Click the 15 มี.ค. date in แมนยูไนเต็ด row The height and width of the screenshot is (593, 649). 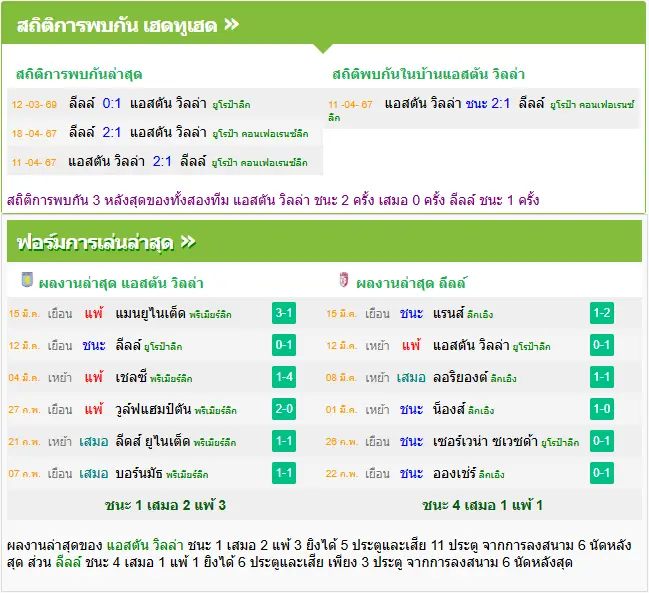click(x=24, y=314)
